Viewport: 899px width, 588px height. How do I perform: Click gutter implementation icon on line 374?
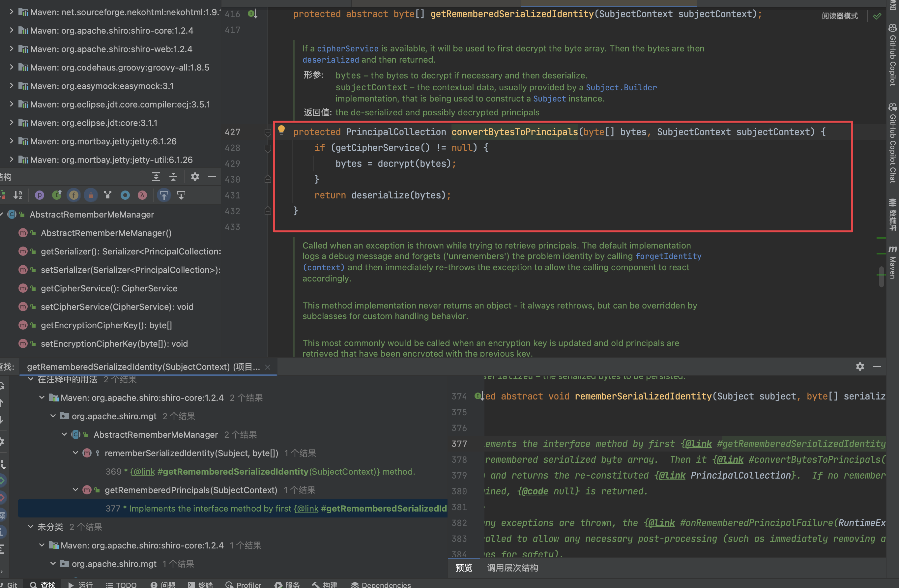[x=479, y=396]
